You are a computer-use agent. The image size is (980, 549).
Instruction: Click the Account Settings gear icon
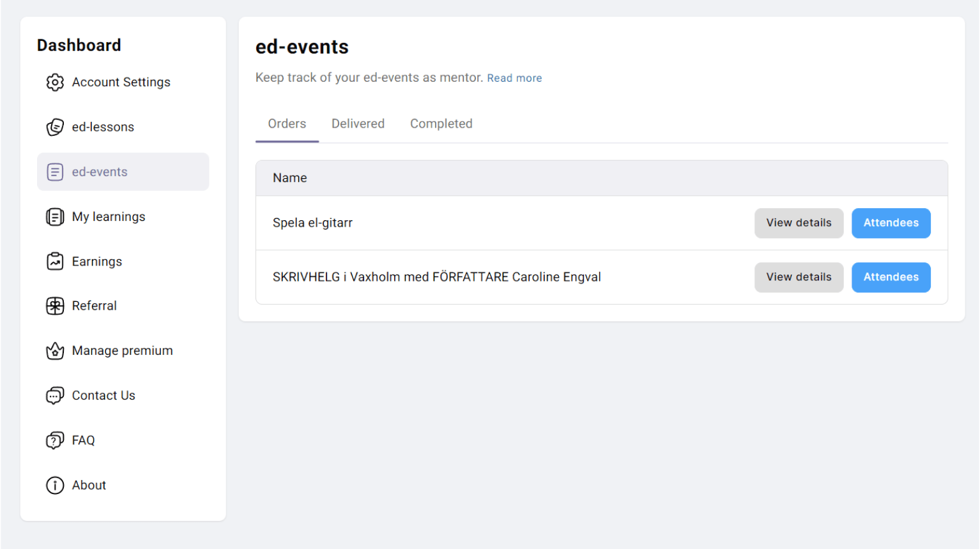[55, 82]
